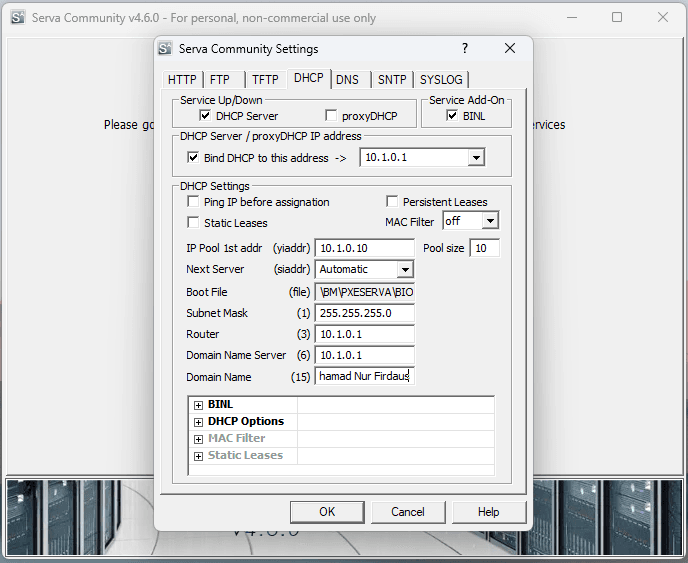Viewport: 688px width, 563px height.
Task: Enable the proxyDHCP checkbox
Action: [x=332, y=117]
